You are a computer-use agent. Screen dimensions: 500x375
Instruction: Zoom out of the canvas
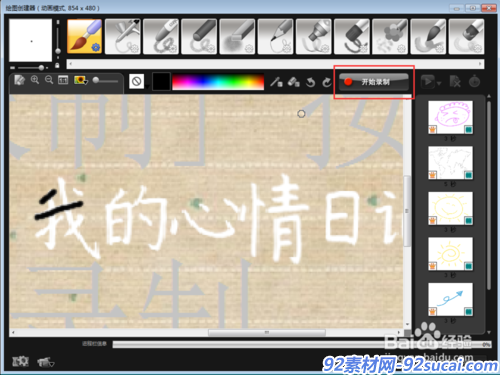pyautogui.click(x=49, y=80)
